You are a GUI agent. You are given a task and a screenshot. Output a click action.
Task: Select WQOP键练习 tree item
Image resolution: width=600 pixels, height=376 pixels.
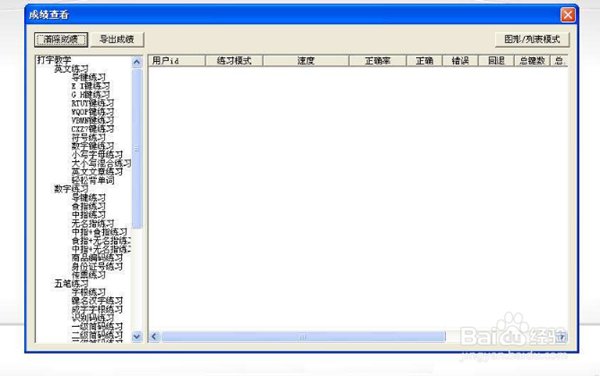tap(93, 112)
